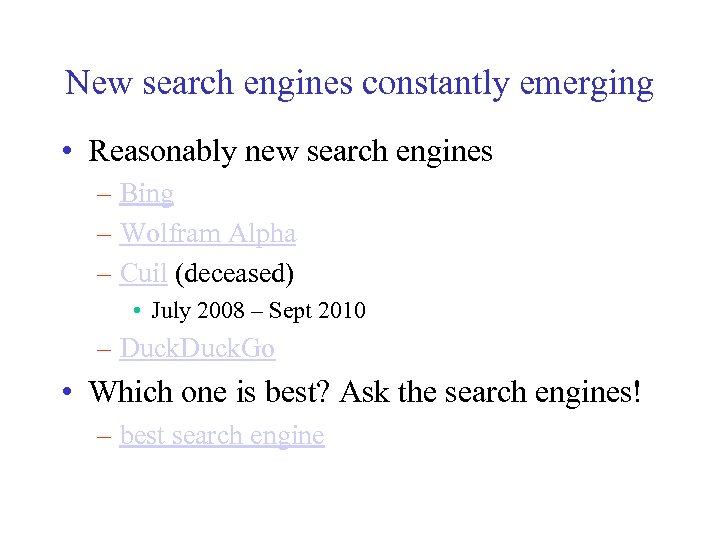This screenshot has width=720, height=540.
Task: Click the dash marker before Cuil
Action: tap(105, 273)
